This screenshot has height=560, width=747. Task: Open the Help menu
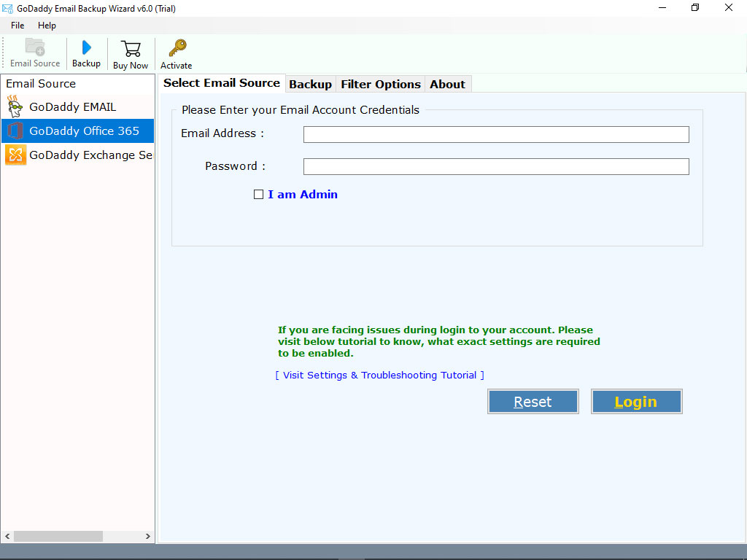[x=47, y=26]
